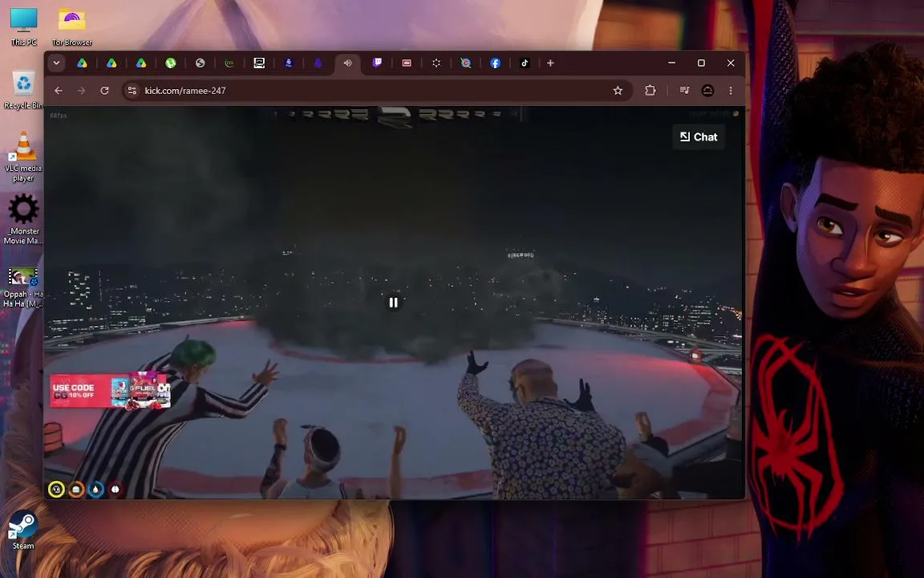
Task: Switch to the Twitch tab
Action: click(x=377, y=63)
